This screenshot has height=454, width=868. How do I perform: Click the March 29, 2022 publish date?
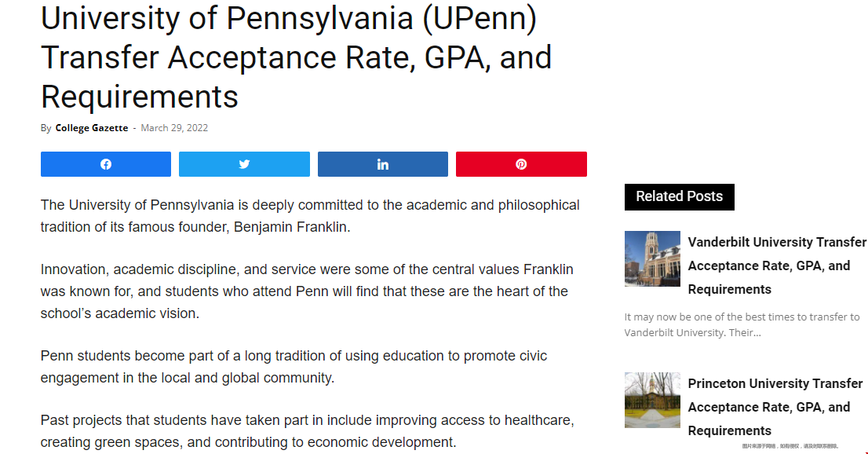[x=174, y=128]
